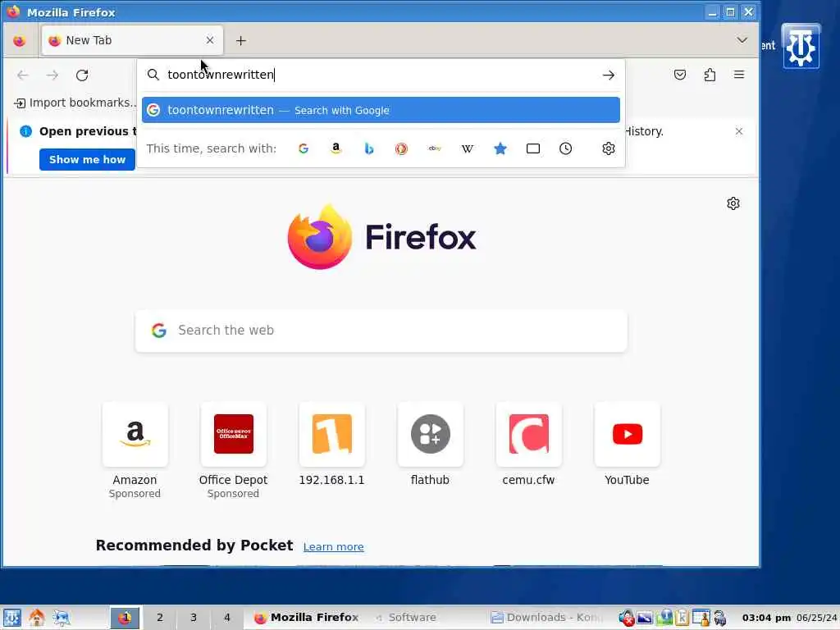Click the 03:04 pm clock in taskbar
Screen dimensions: 840x630
click(766, 618)
